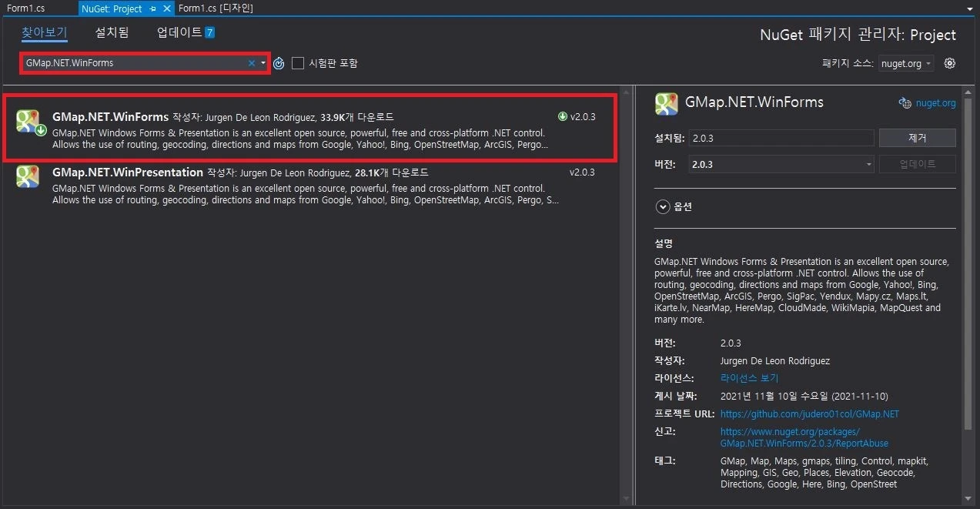Switch to the 설치됨 tab
The height and width of the screenshot is (509, 980).
[x=112, y=32]
